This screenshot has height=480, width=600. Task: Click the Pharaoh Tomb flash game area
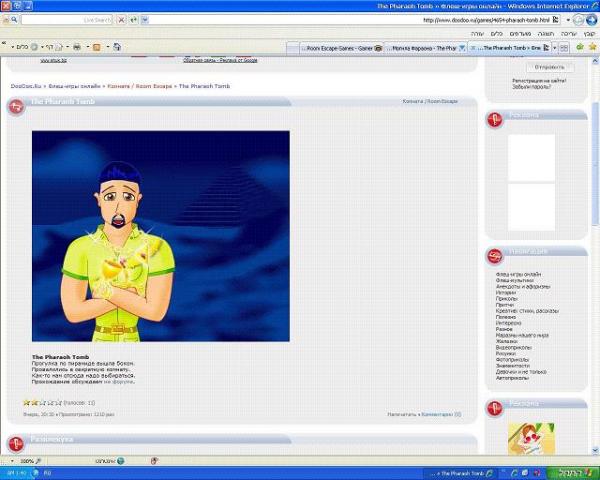pyautogui.click(x=161, y=236)
